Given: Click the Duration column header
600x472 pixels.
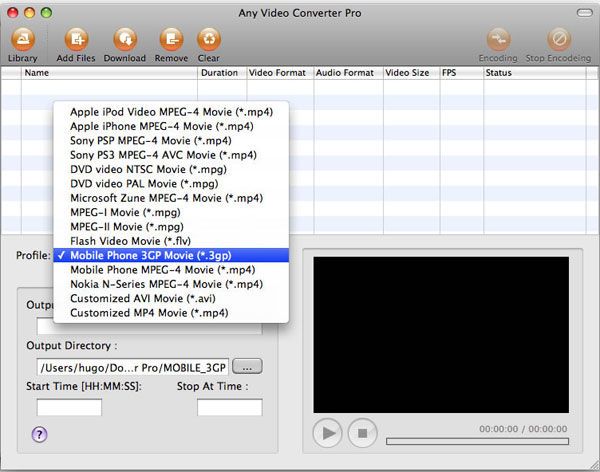Looking at the screenshot, I should click(x=222, y=73).
